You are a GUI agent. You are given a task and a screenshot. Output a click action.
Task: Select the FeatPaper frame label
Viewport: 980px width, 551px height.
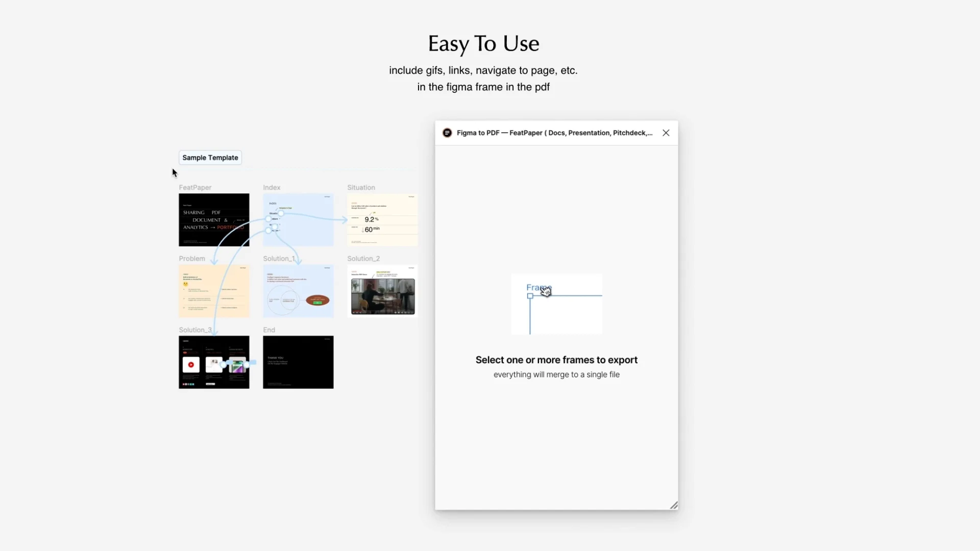[x=194, y=187]
